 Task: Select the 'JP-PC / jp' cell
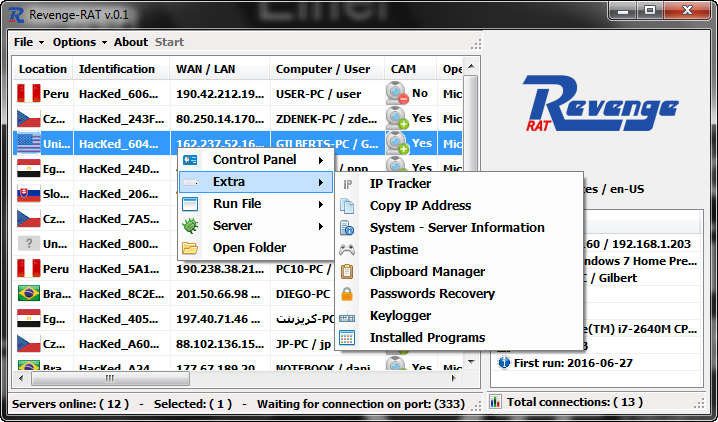pyautogui.click(x=303, y=344)
